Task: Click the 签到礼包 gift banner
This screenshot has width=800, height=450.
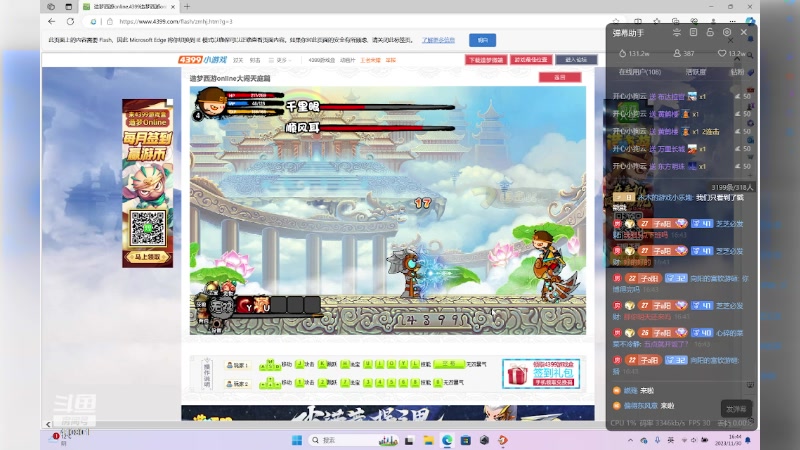Action: pos(541,373)
